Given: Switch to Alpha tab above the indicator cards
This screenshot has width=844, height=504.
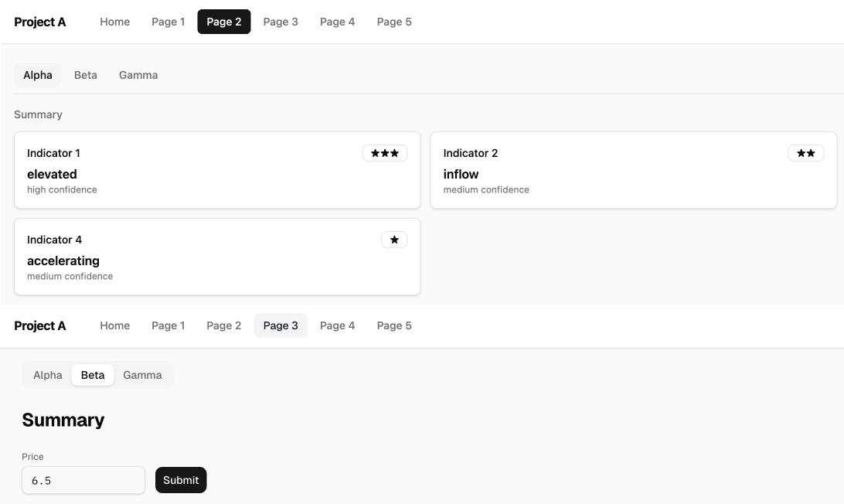Looking at the screenshot, I should (38, 75).
